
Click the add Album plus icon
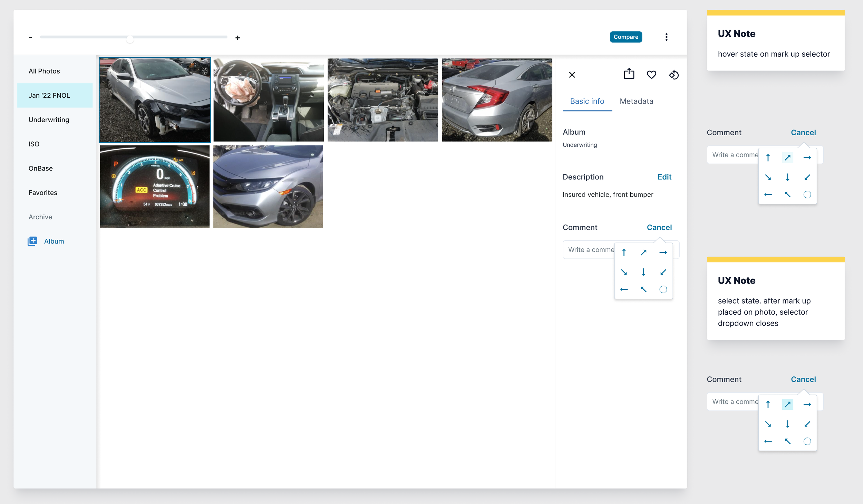tap(32, 241)
